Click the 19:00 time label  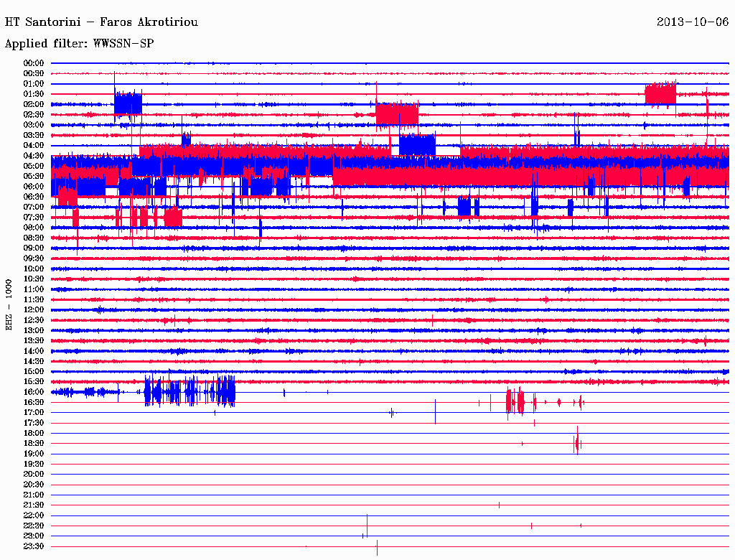coord(34,454)
